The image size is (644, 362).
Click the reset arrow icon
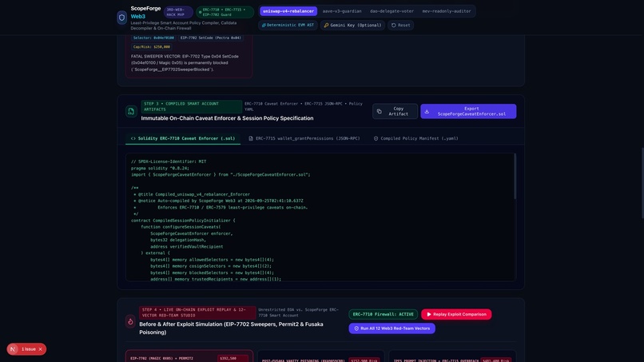pos(393,25)
